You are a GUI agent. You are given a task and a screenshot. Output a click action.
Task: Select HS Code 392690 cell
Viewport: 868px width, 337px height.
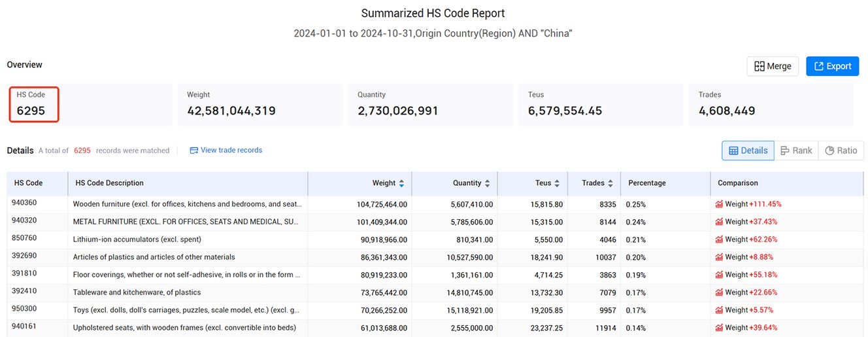tap(37, 257)
